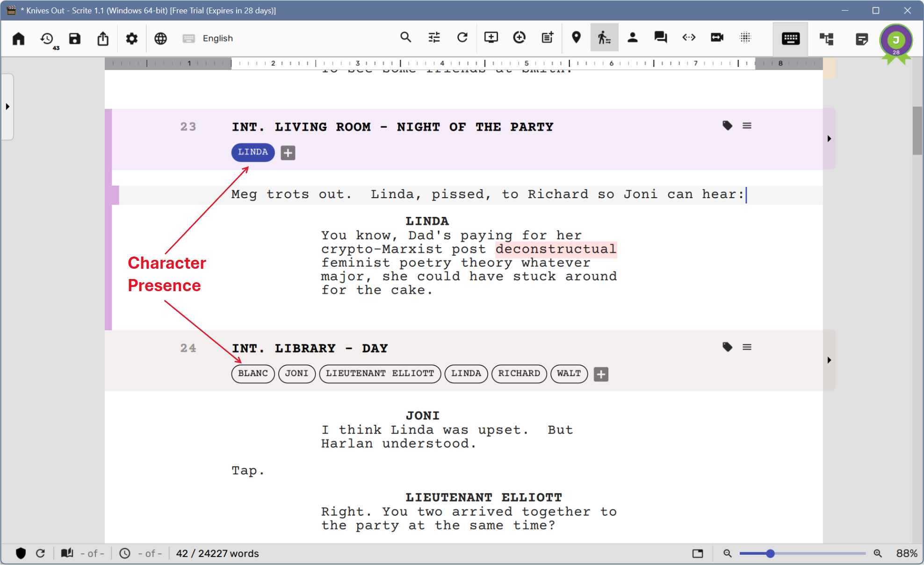Screen dimensions: 924x565
Task: Click the video camera shot icon
Action: point(717,37)
